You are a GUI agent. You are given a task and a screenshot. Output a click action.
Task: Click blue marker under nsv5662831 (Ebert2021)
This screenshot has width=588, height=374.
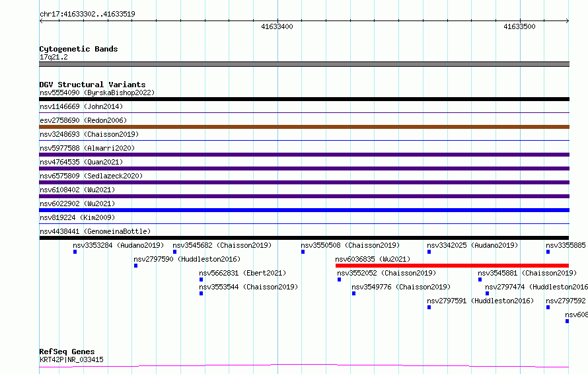pos(202,280)
